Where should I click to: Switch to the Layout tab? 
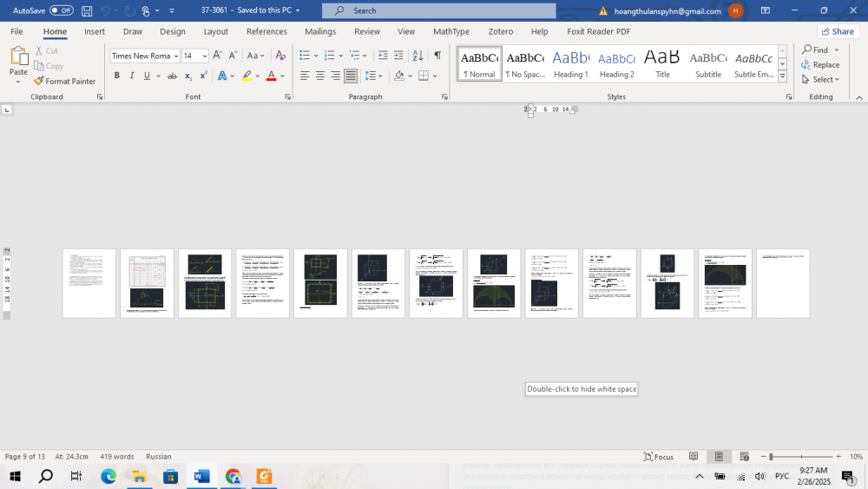click(215, 31)
